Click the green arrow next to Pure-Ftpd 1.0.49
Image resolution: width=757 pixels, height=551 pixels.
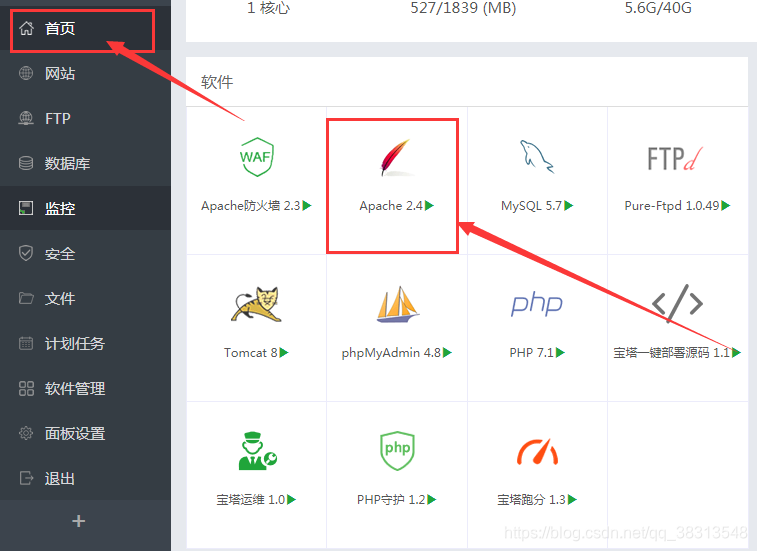726,206
